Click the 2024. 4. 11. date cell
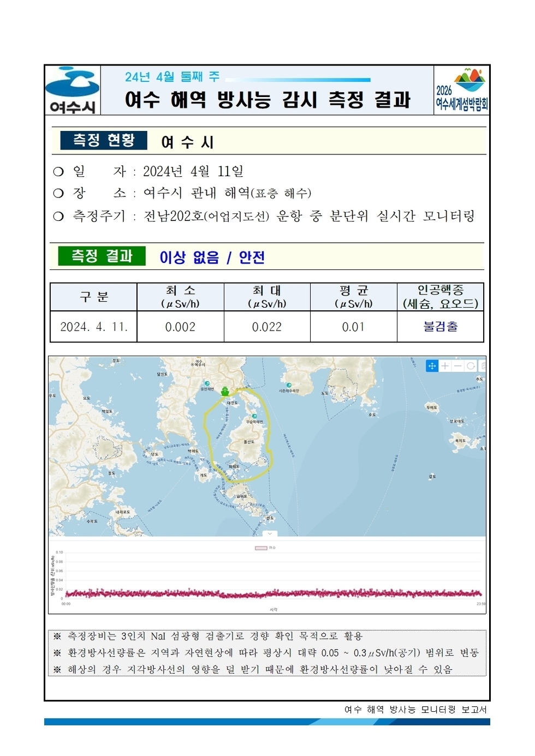Image resolution: width=535 pixels, height=756 pixels. 92,327
